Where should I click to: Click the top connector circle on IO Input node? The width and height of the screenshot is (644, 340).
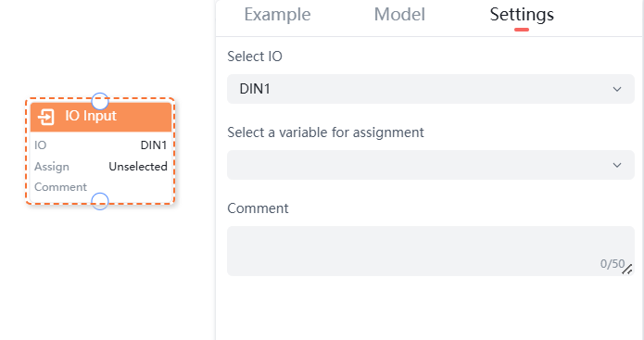coord(100,101)
